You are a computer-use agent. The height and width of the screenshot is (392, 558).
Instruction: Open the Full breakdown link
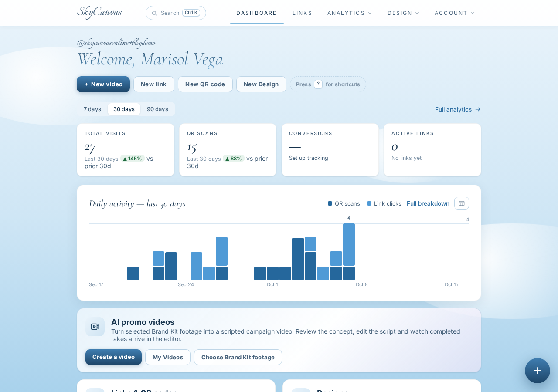(428, 203)
